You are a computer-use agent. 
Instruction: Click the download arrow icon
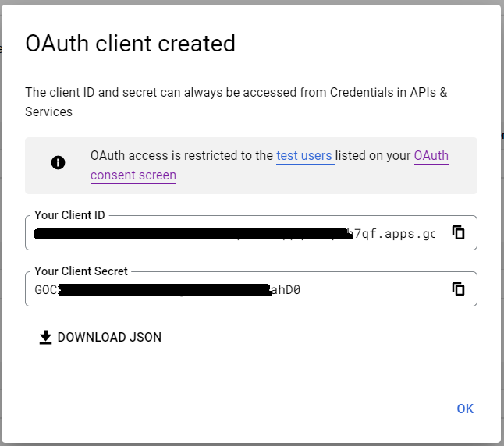coord(46,337)
